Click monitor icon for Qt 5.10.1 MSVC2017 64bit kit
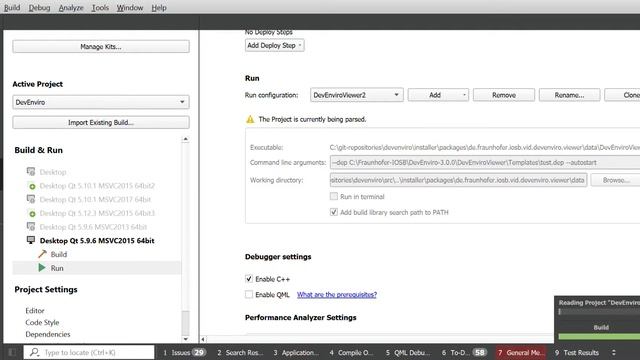The width and height of the screenshot is (640, 360). (x=31, y=199)
